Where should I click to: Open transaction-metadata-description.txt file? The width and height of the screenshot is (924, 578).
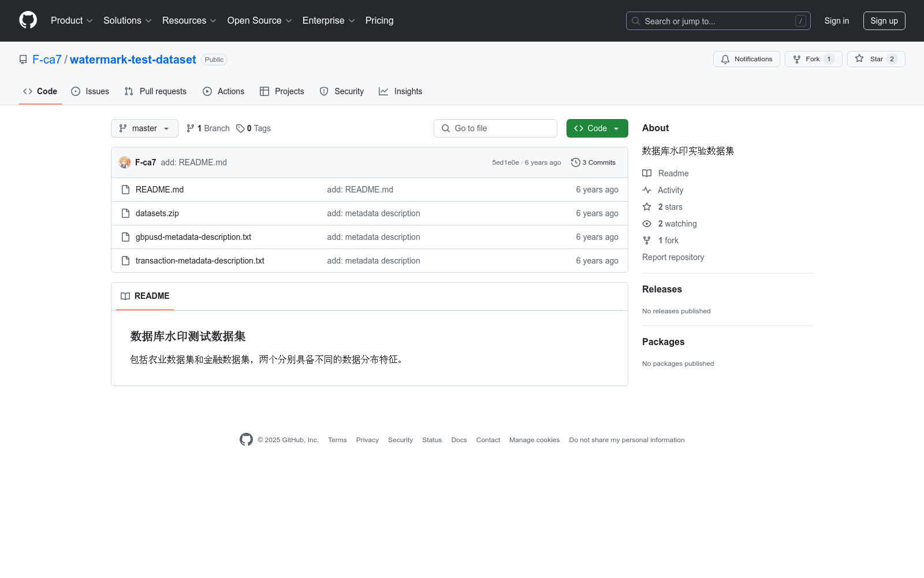click(200, 261)
